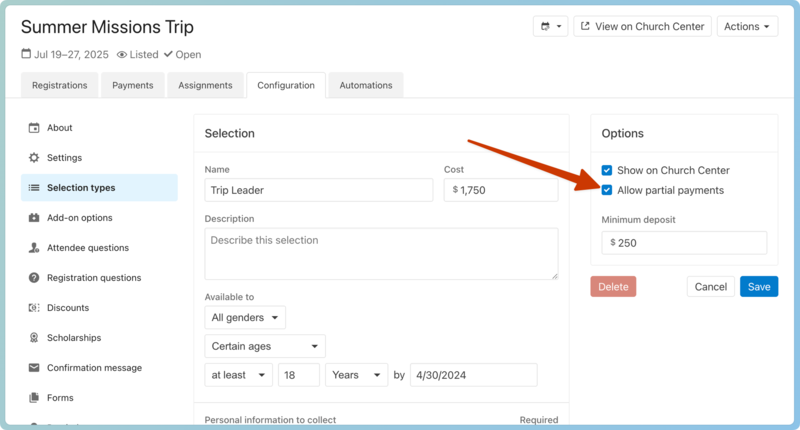Expand the Certain ages dropdown
This screenshot has height=430, width=800.
pyautogui.click(x=265, y=347)
